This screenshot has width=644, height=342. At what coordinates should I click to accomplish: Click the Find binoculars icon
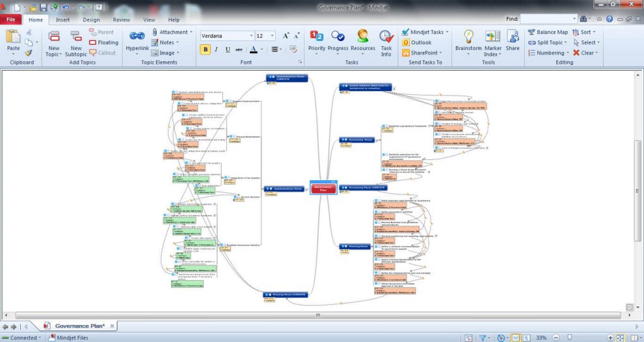[x=583, y=19]
